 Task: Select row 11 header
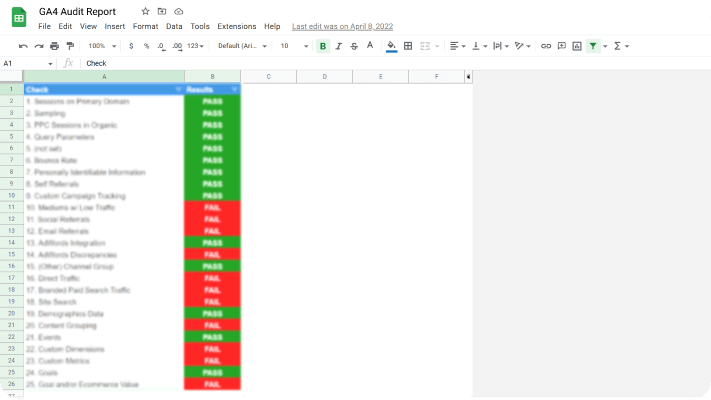coord(11,207)
